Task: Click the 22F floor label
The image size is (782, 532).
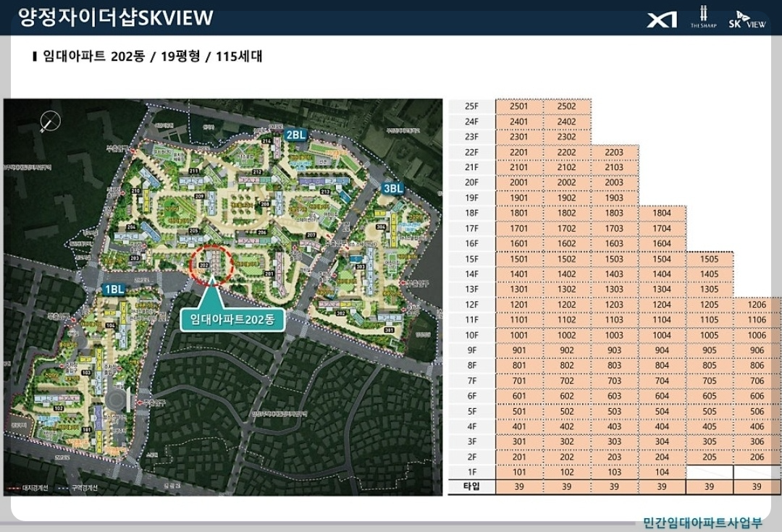Action: 472,152
